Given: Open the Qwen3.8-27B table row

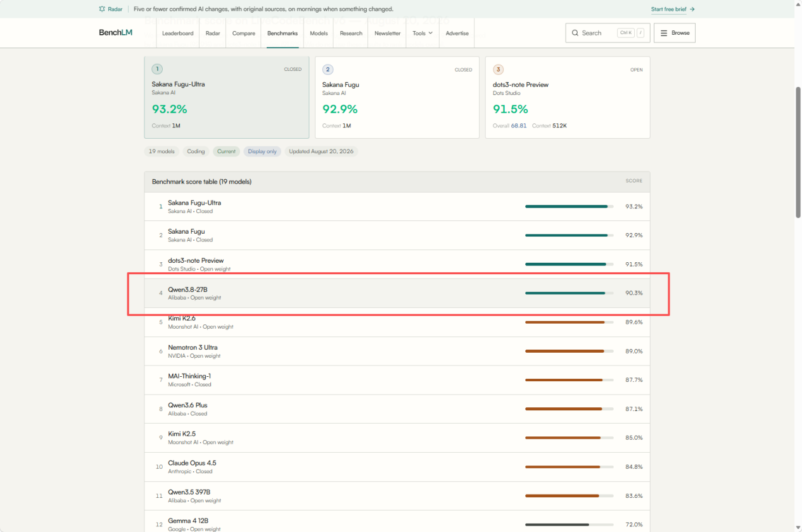Looking at the screenshot, I should 397,293.
